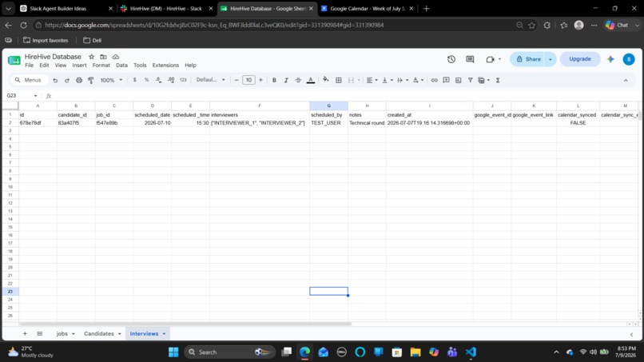Click the Print icon

click(x=79, y=80)
